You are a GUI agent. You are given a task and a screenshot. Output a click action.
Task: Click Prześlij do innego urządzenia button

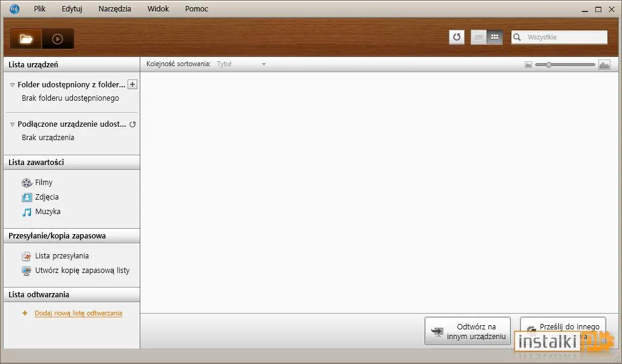click(563, 331)
